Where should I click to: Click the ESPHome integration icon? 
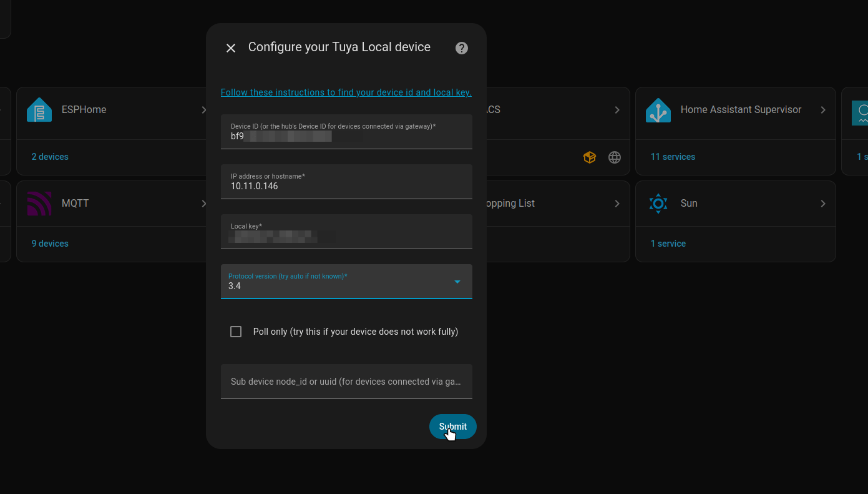pyautogui.click(x=39, y=110)
